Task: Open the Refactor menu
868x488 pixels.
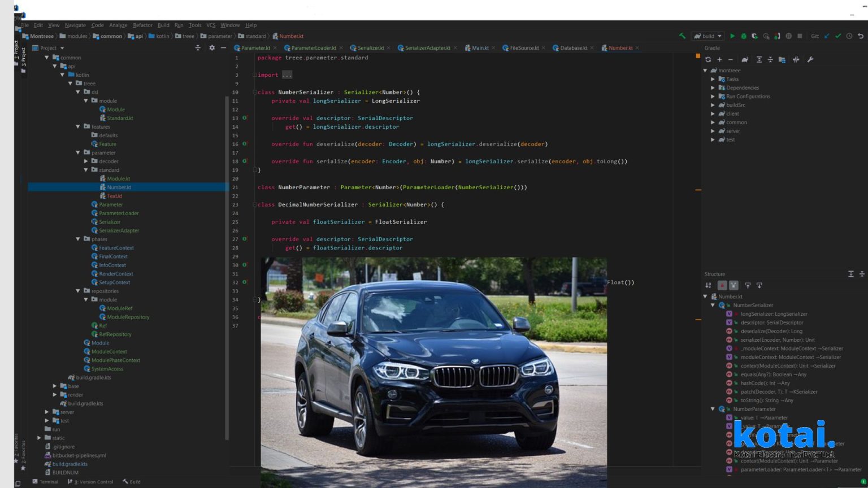Action: 142,25
